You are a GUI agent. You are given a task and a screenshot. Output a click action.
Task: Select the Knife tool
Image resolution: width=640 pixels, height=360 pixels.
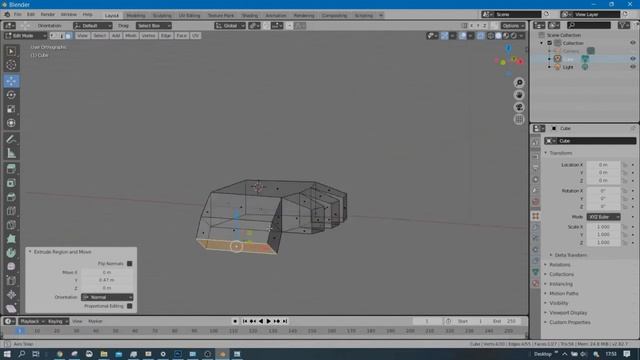(x=11, y=225)
